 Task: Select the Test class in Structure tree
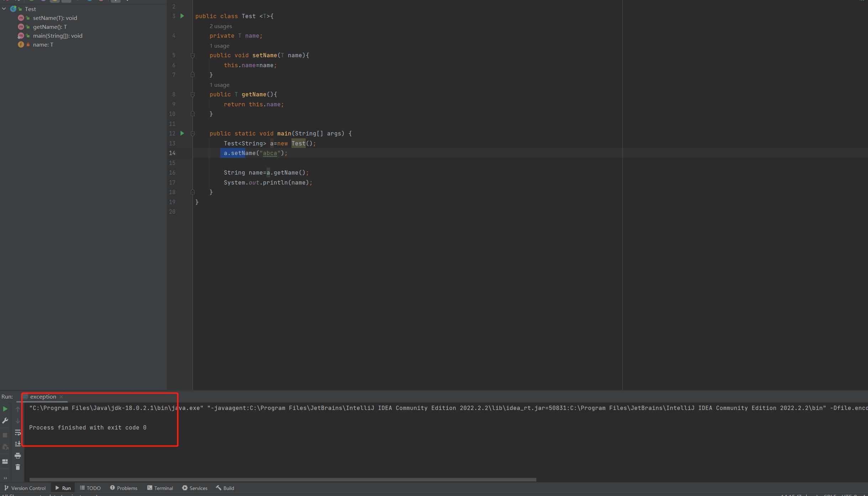tap(30, 9)
